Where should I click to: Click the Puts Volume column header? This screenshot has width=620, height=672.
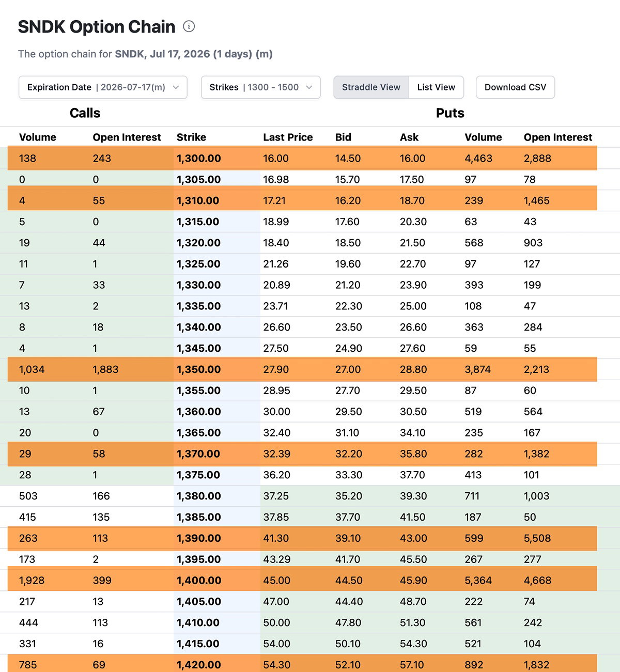pos(483,137)
